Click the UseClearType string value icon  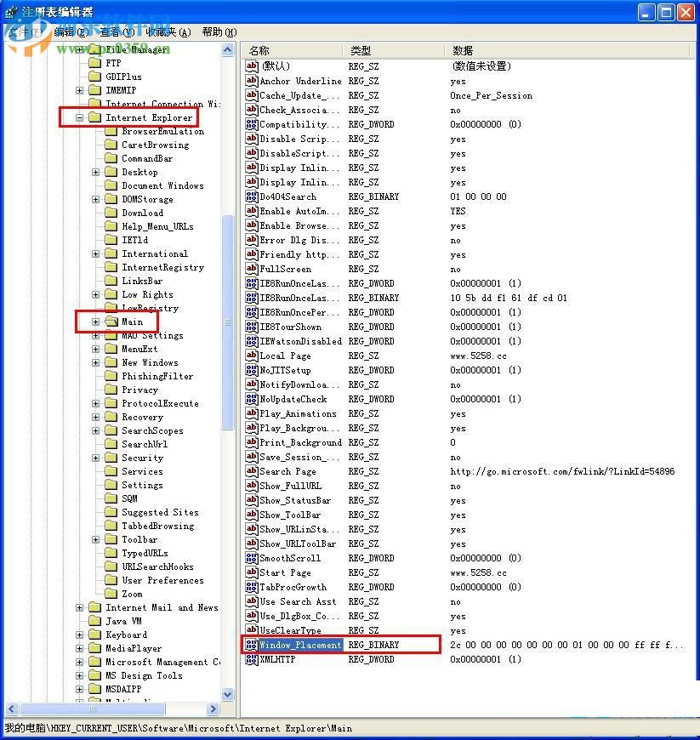[251, 630]
